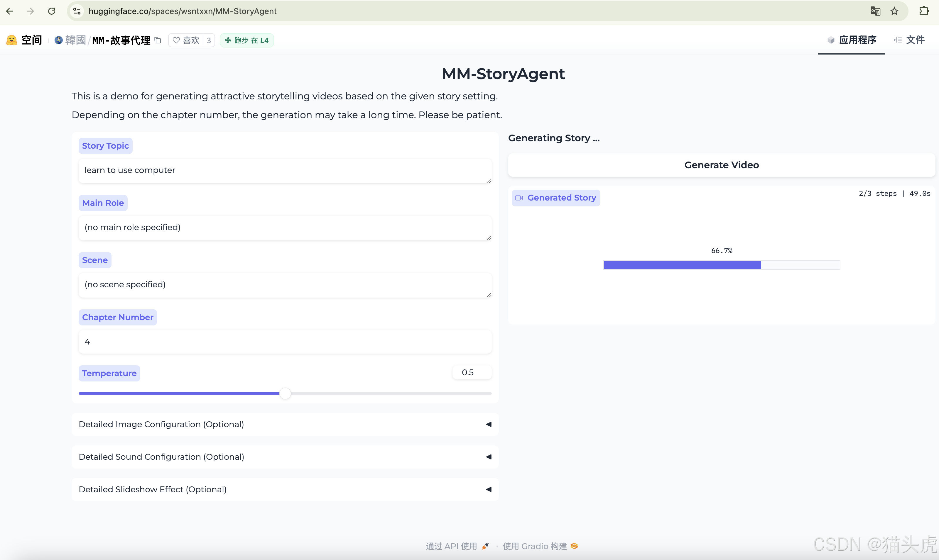Open the browser extensions puzzle icon
The image size is (939, 560).
pyautogui.click(x=923, y=11)
